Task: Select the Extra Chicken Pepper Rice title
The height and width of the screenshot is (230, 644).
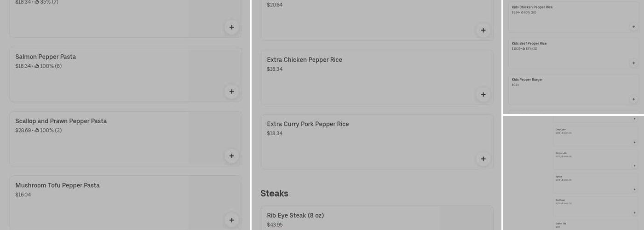Action: (305, 60)
